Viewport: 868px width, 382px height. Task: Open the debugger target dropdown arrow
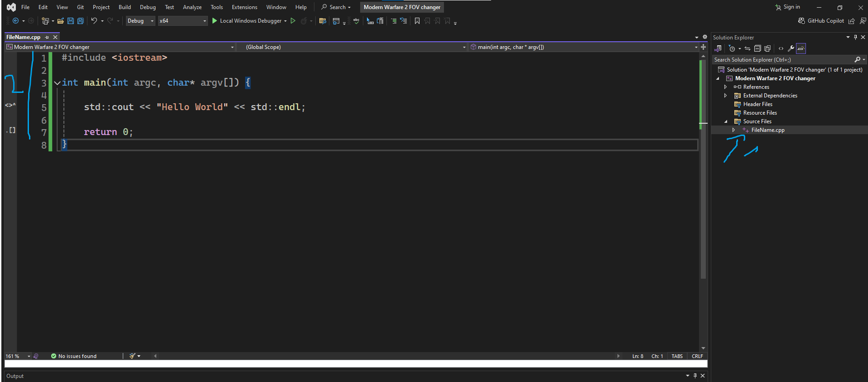[285, 21]
